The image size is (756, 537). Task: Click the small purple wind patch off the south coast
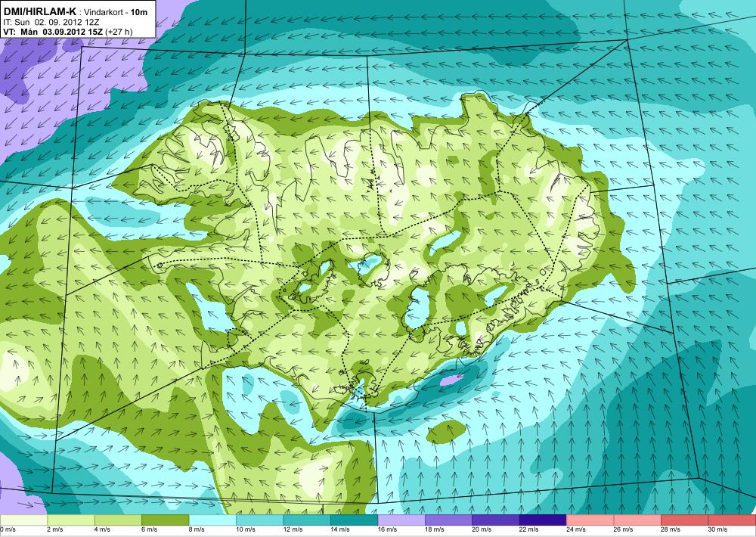click(452, 379)
